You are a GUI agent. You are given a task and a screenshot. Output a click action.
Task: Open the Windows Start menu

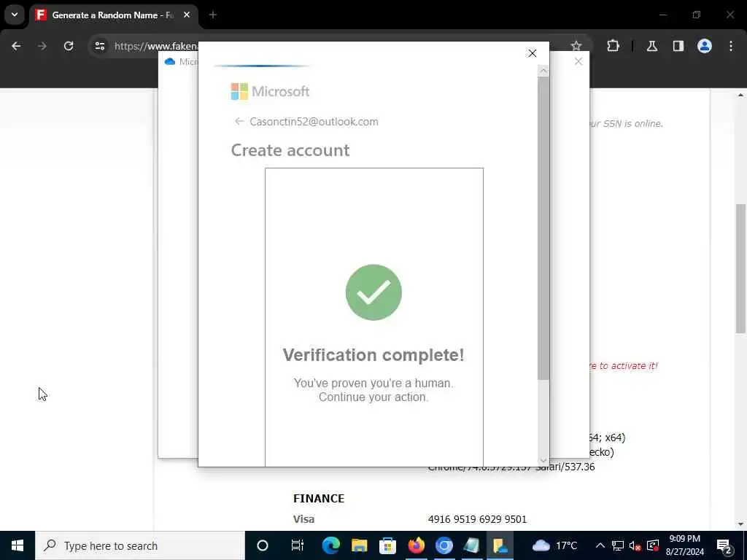18,545
